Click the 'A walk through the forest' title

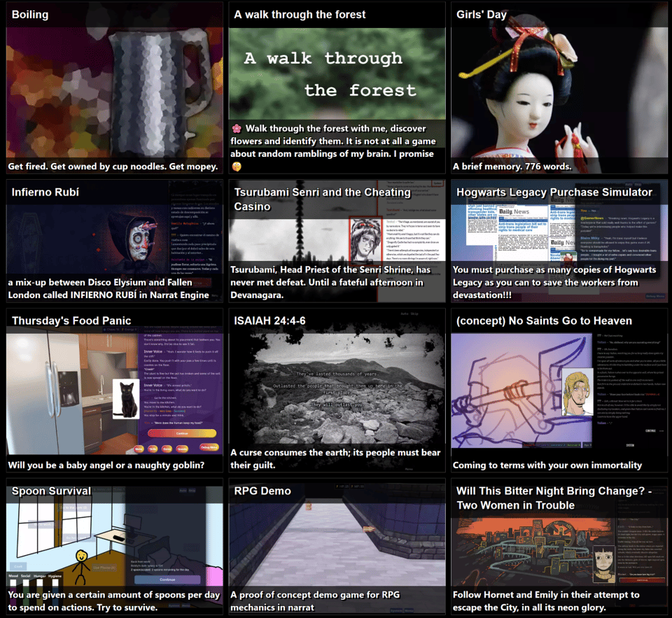300,15
